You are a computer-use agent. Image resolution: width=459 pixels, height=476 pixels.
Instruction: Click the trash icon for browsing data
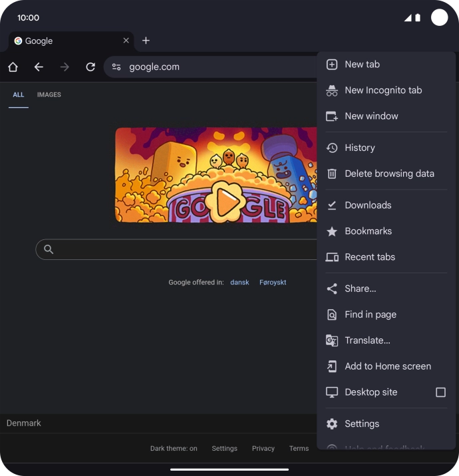(x=332, y=174)
